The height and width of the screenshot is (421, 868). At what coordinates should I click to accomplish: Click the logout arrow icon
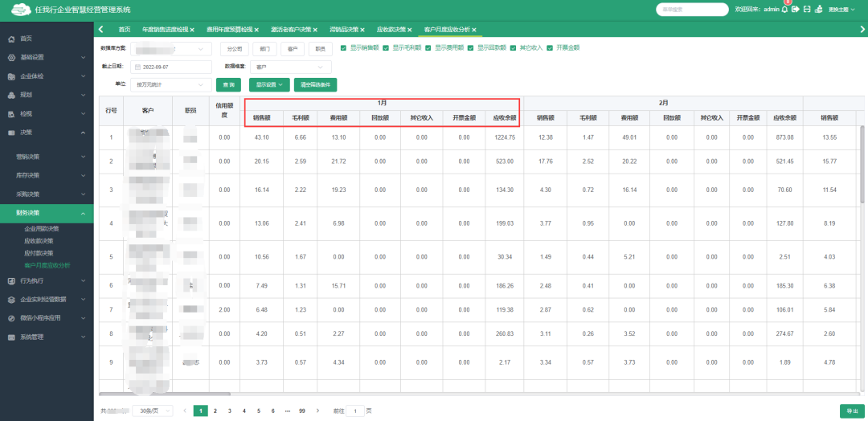[x=795, y=10]
